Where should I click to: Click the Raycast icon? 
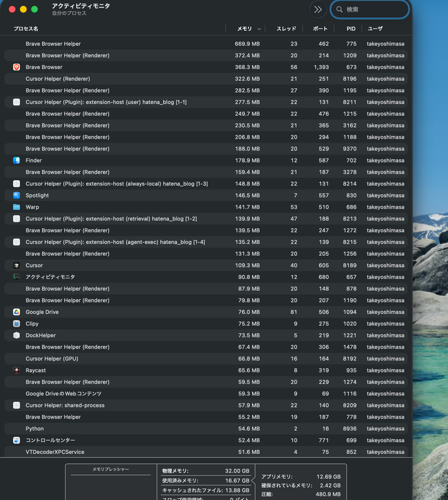16,370
